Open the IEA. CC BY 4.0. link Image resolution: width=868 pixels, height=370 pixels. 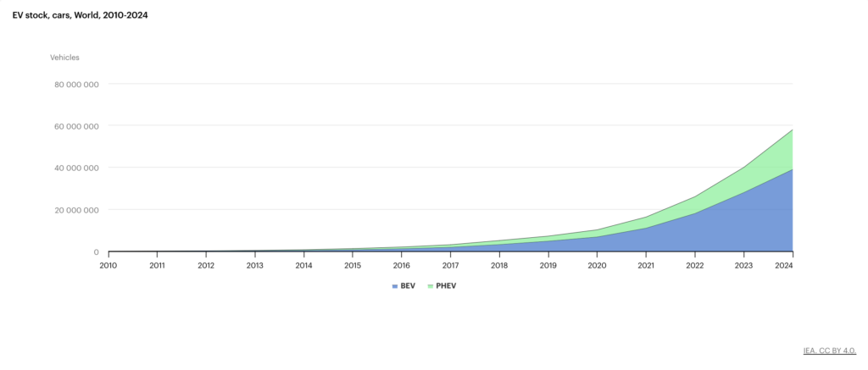point(830,351)
